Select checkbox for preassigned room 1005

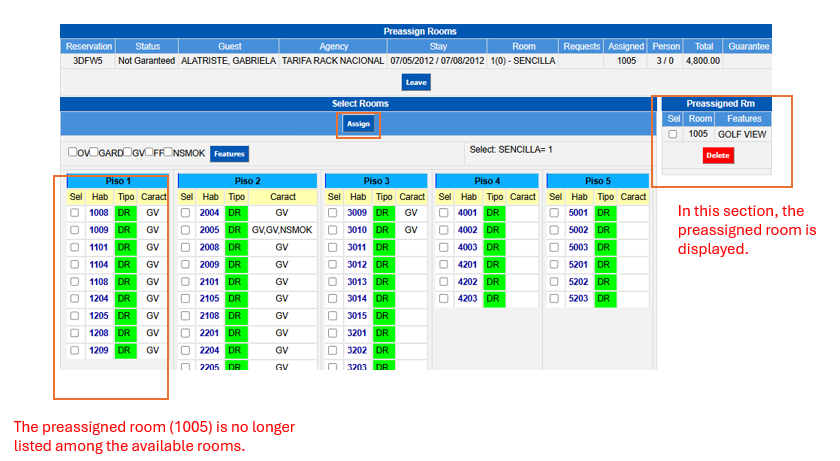(x=673, y=134)
